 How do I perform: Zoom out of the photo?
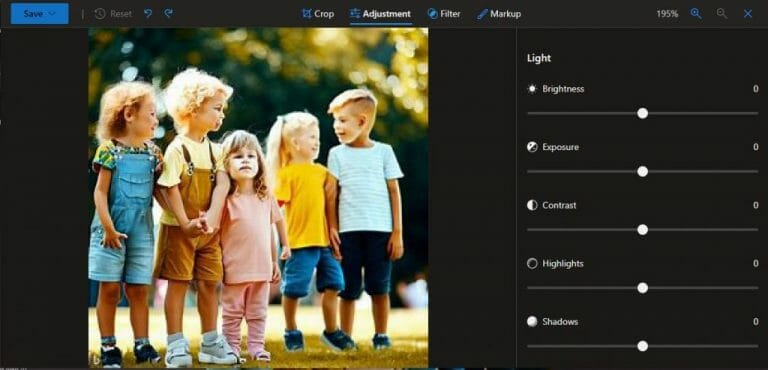[x=721, y=14]
